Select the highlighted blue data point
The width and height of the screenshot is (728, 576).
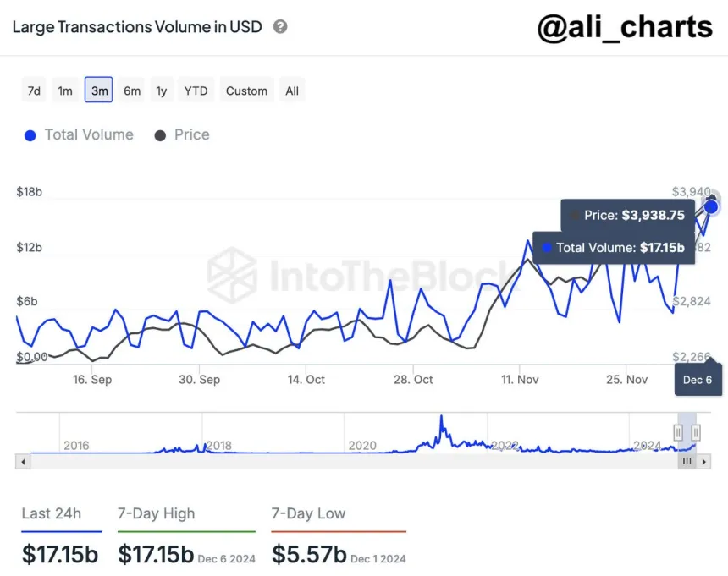711,205
